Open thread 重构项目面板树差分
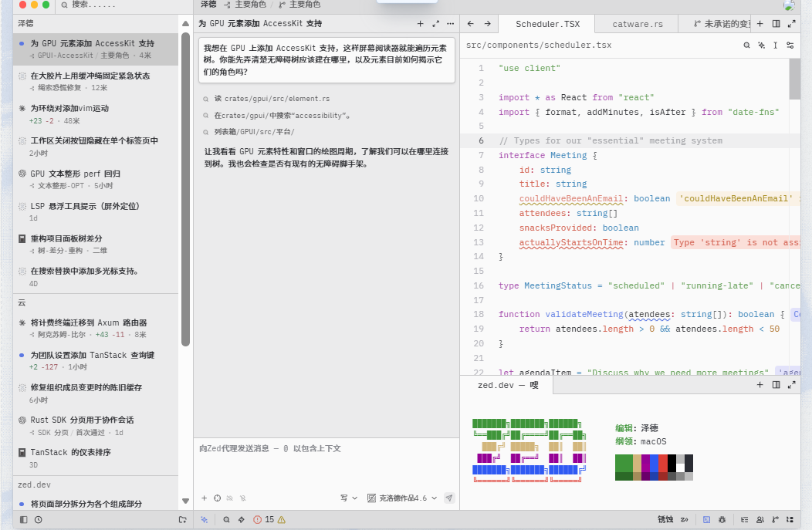This screenshot has width=812, height=530. click(95, 244)
